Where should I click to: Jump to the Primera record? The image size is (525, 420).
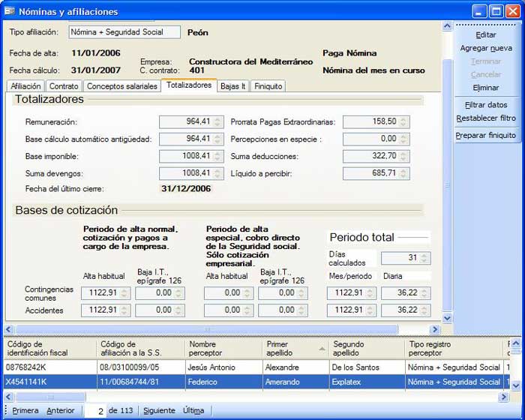point(25,411)
